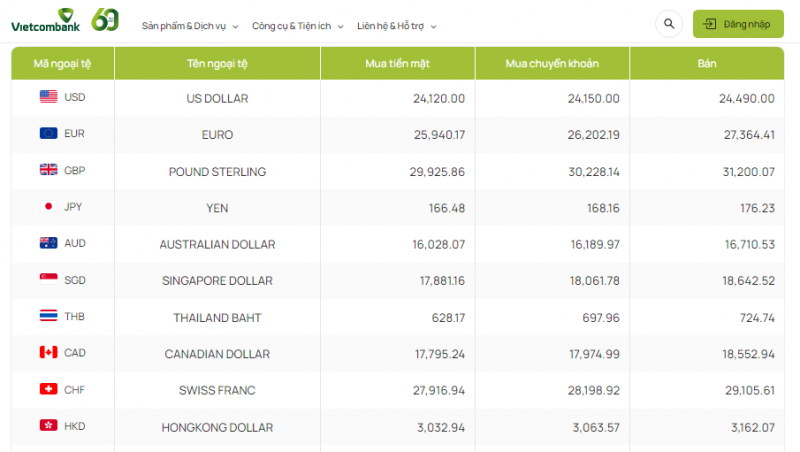Expand chevron beside Liên hệ & Hỗ trợ

(x=433, y=27)
